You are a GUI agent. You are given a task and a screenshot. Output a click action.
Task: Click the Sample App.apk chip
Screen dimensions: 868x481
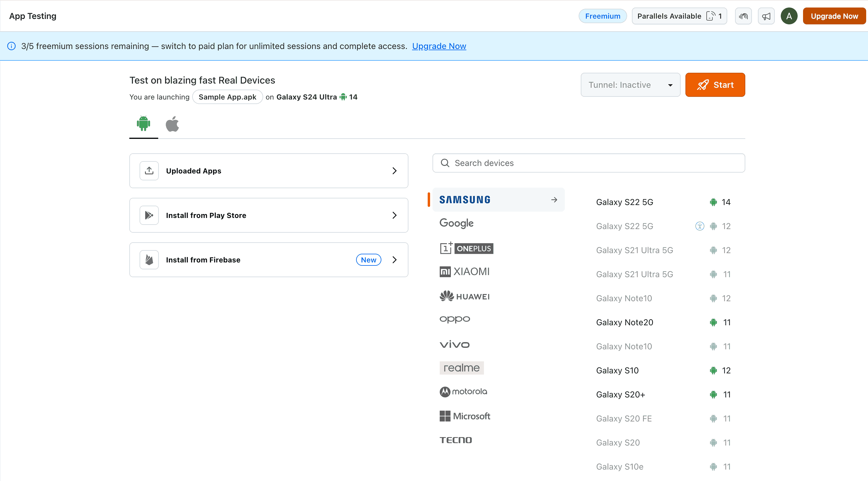coord(227,97)
